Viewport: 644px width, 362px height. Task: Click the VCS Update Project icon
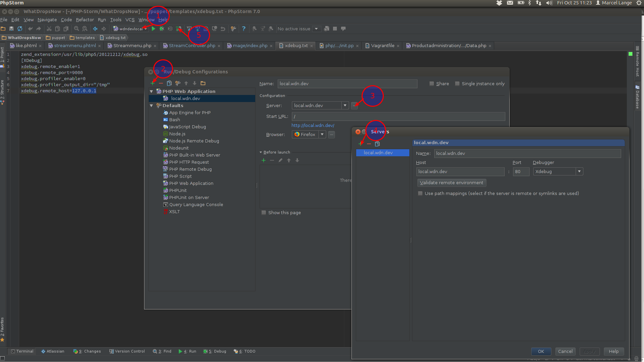point(189,29)
